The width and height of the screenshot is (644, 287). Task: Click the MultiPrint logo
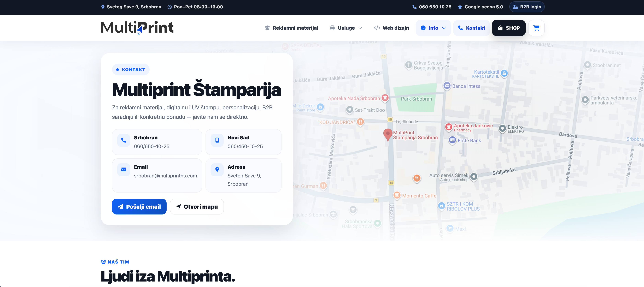(137, 28)
